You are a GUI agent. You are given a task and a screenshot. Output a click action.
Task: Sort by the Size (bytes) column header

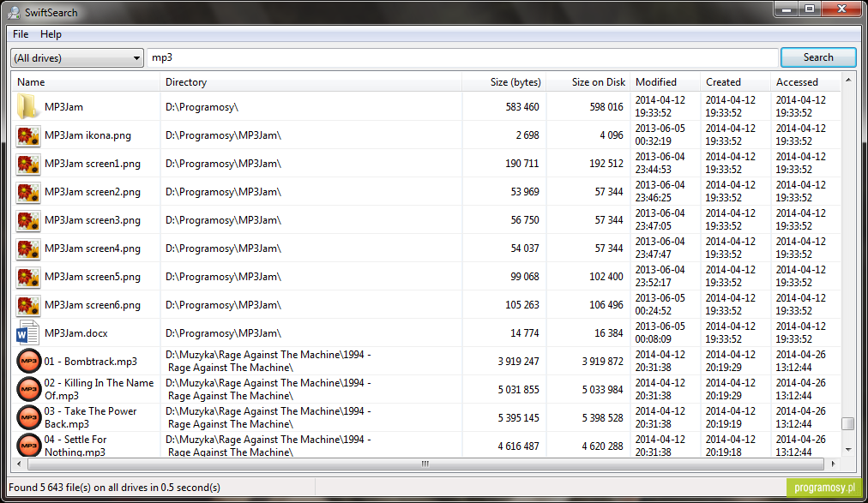pyautogui.click(x=504, y=81)
